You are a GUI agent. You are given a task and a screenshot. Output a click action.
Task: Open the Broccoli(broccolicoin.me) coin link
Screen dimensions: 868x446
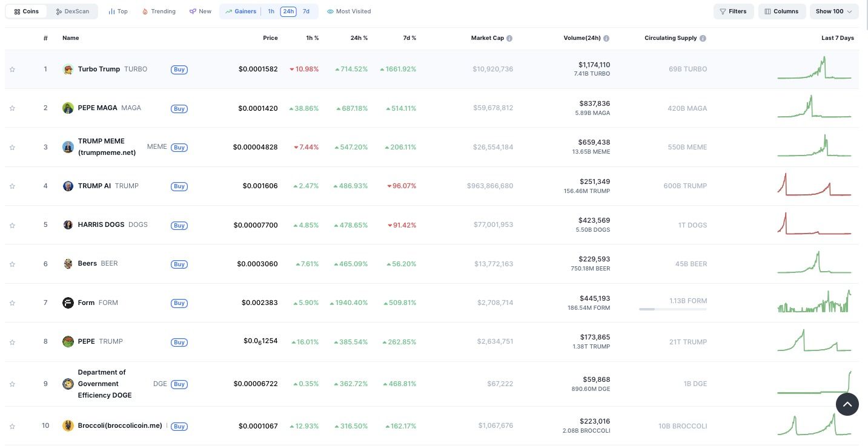120,425
